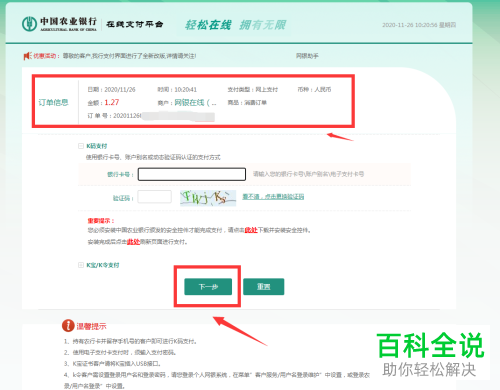Click the 验证码 captcha input field
The image size is (500, 390).
coord(155,197)
